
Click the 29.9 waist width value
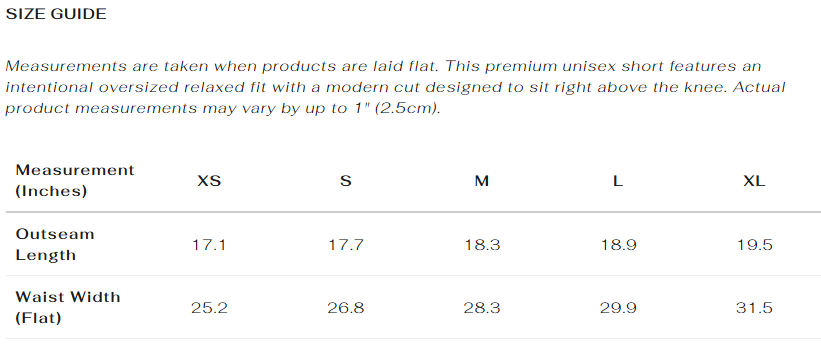pos(618,308)
